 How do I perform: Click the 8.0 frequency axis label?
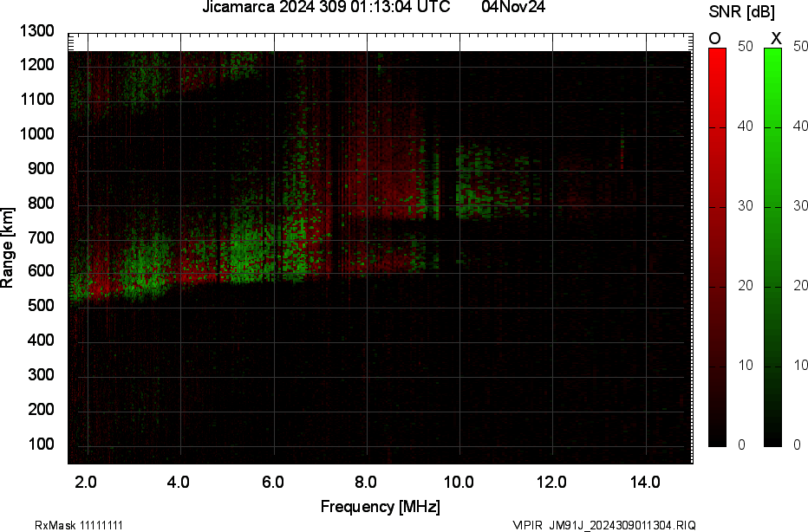coord(365,482)
